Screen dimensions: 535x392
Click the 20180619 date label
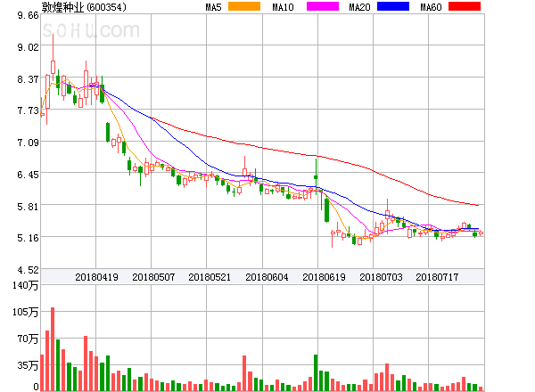[x=324, y=277]
